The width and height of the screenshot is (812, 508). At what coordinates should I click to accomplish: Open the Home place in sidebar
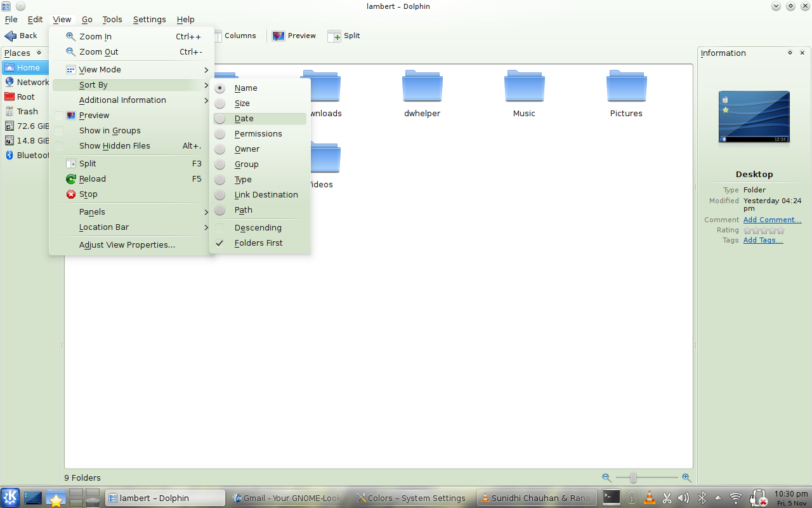click(25, 67)
